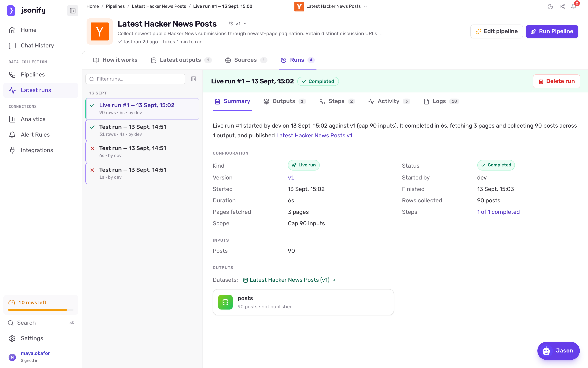
Task: Click the Filter runs input field
Action: coord(135,79)
